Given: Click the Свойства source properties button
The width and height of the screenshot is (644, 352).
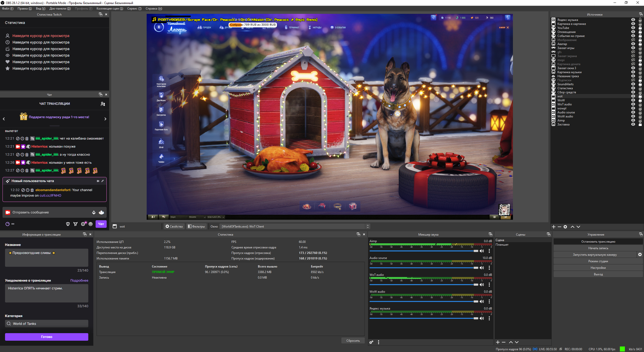Looking at the screenshot, I should (174, 227).
